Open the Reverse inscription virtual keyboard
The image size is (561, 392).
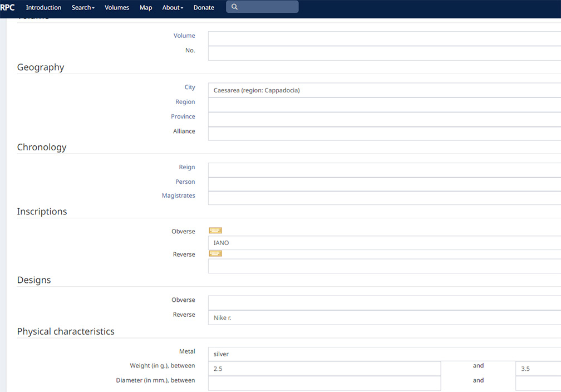(x=215, y=253)
